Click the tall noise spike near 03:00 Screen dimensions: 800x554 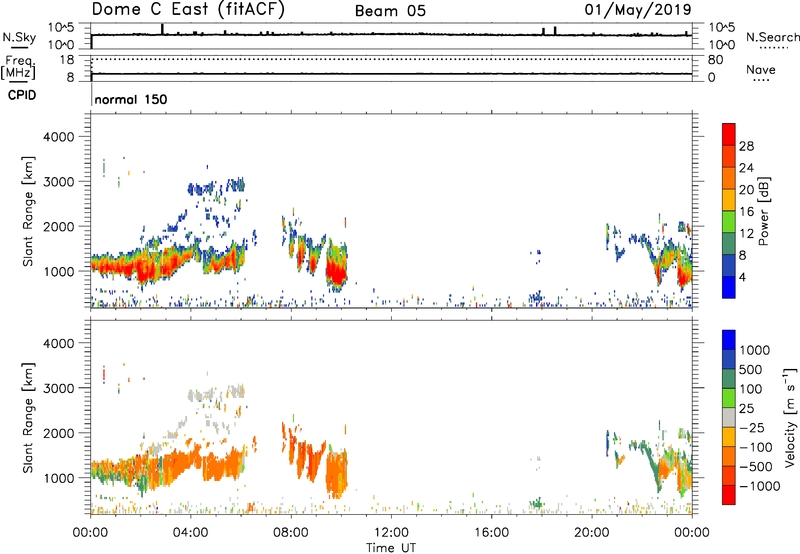click(162, 29)
